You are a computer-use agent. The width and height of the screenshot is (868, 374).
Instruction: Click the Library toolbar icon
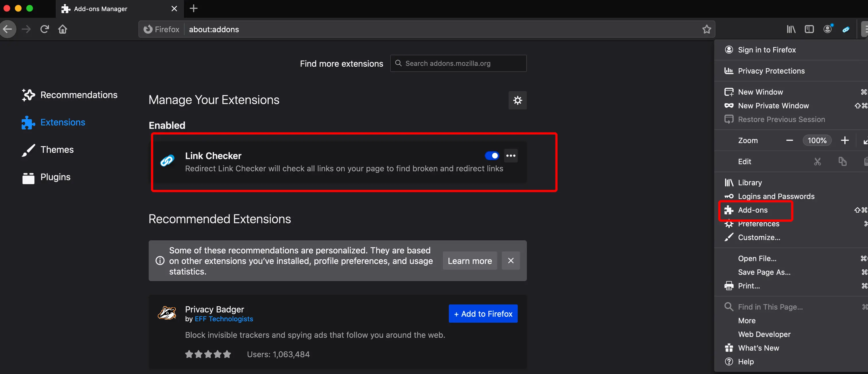790,29
